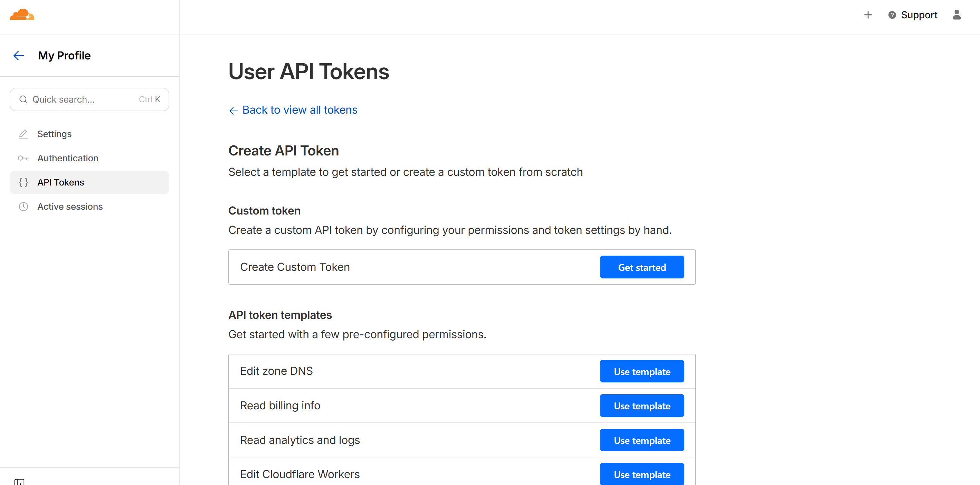Click the plus icon in the top bar
This screenshot has height=485, width=980.
tap(868, 15)
